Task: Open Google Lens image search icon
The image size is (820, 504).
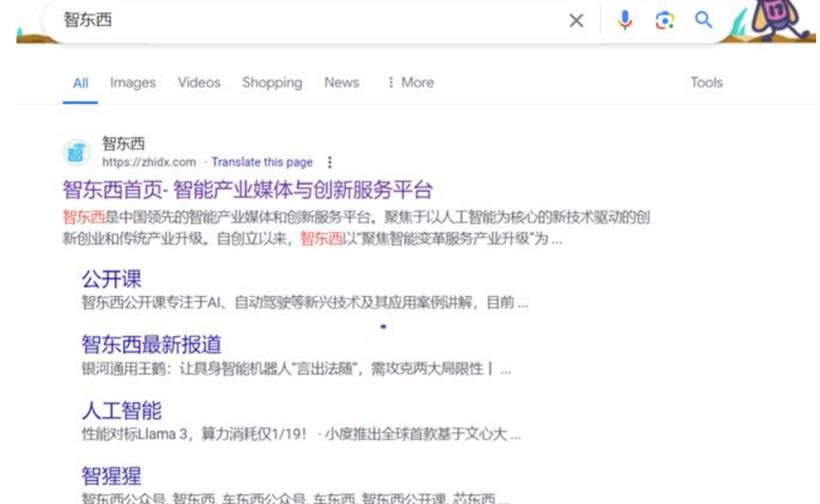Action: click(x=664, y=20)
